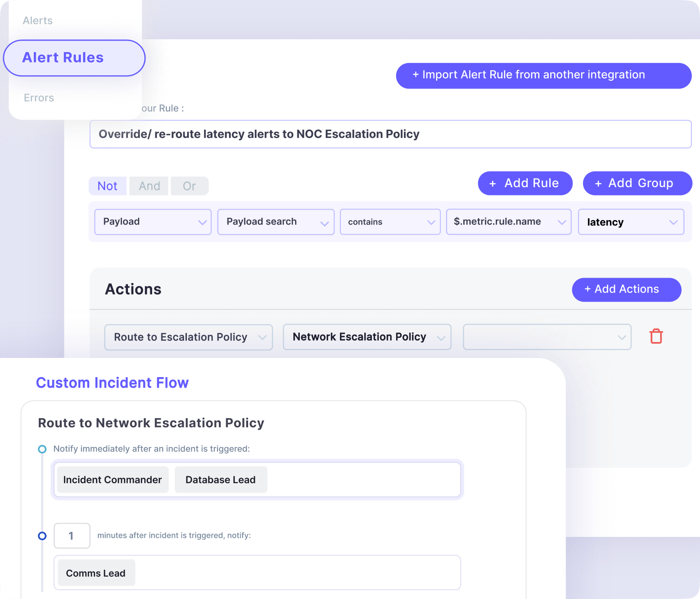Open the Payload dropdown
This screenshot has height=599, width=700.
(x=153, y=222)
